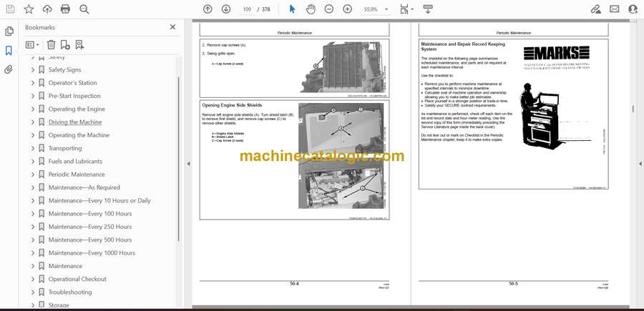Click the Maintenance and Repair Record Keeping heading
644x311 pixels.
coord(463,46)
